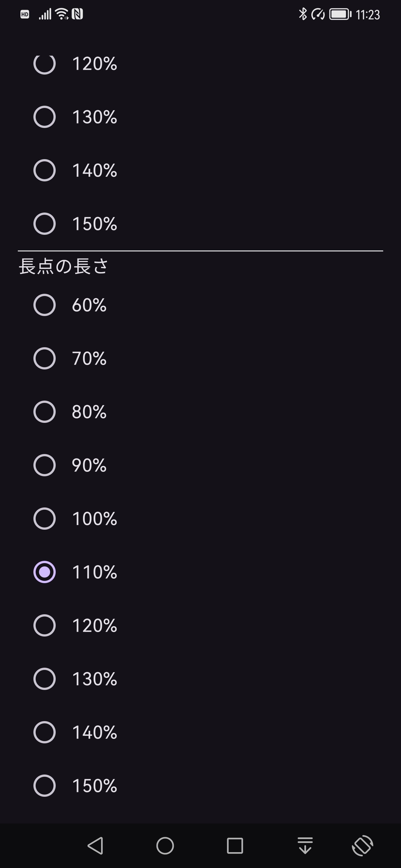Set 長点の長さ to 80%

[45, 412]
